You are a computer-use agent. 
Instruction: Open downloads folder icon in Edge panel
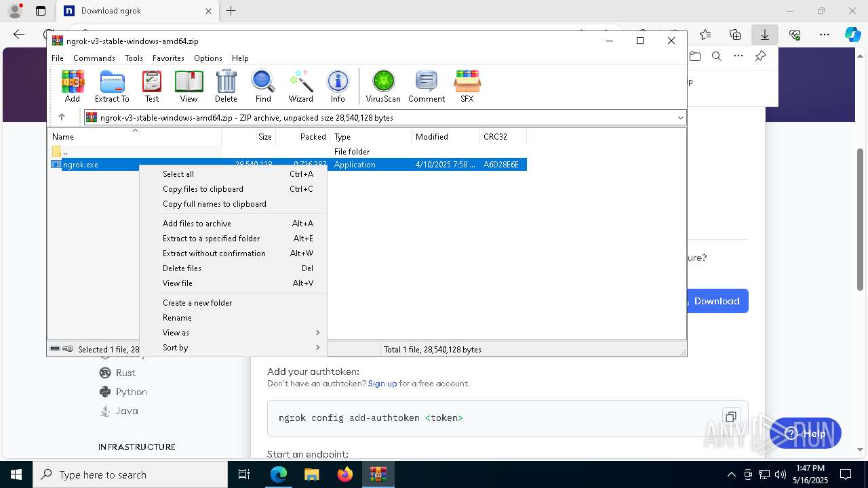694,56
